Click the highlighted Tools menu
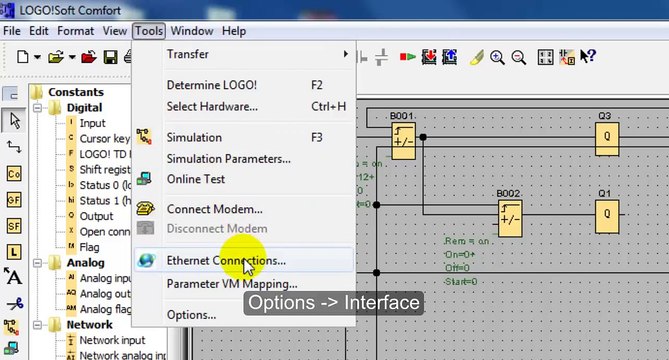Viewport: 669px width, 360px height. pyautogui.click(x=149, y=31)
